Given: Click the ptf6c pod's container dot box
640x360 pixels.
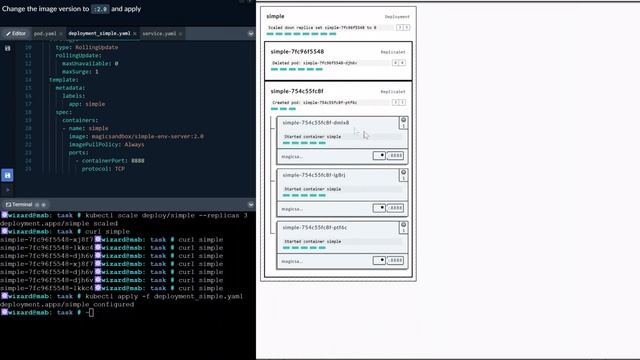Looking at the screenshot, I should tap(379, 260).
